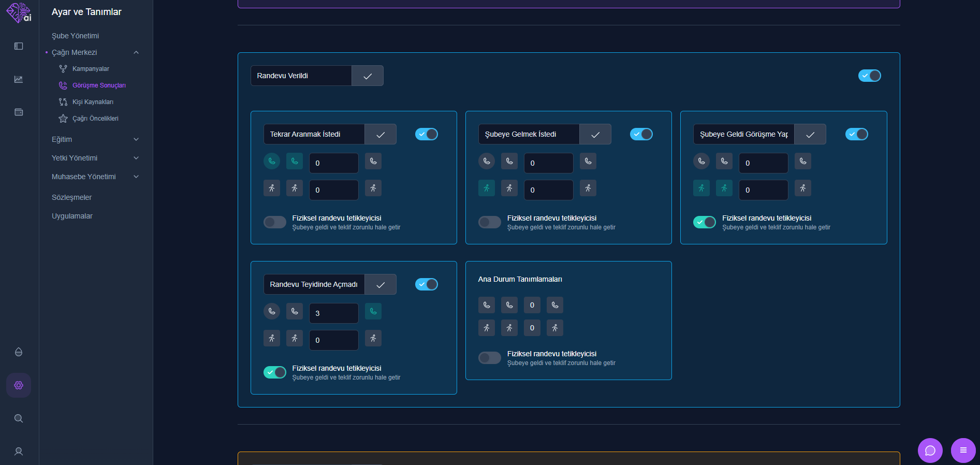Click the Randevu Verildi name field

pos(301,76)
